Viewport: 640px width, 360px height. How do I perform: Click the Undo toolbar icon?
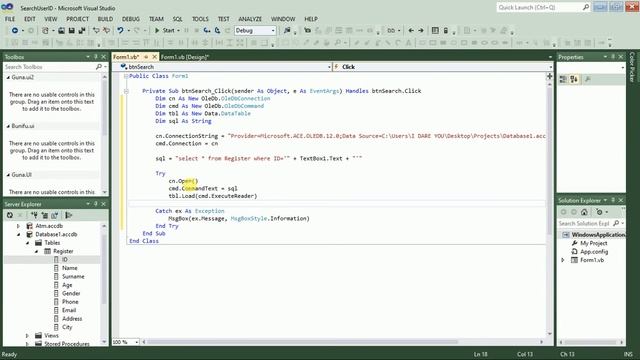(120, 31)
